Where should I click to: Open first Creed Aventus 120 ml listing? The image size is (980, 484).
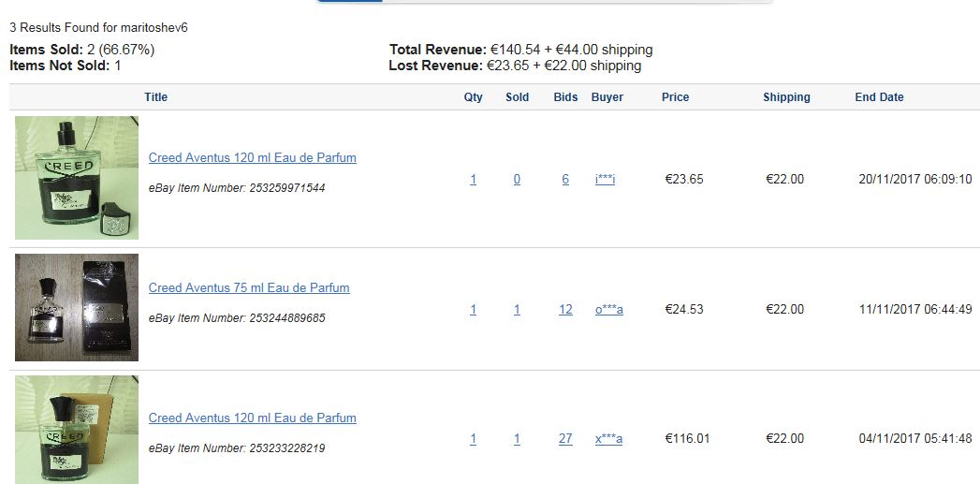pos(253,157)
